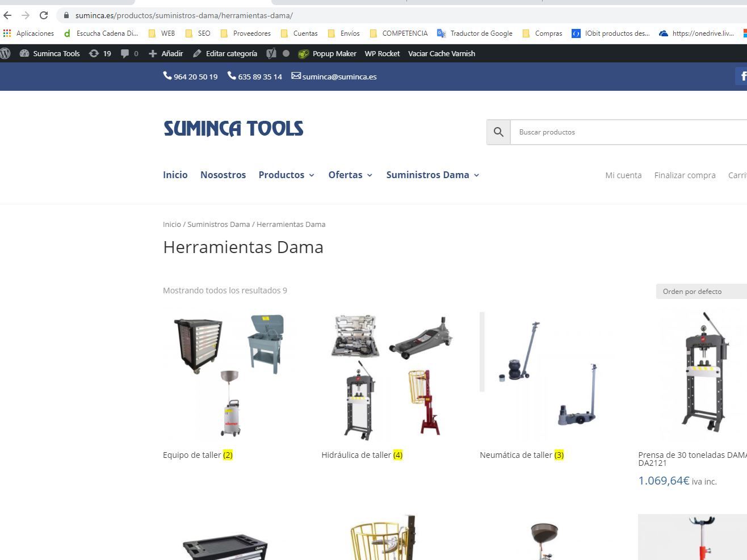Click the padlock site security icon

[66, 15]
